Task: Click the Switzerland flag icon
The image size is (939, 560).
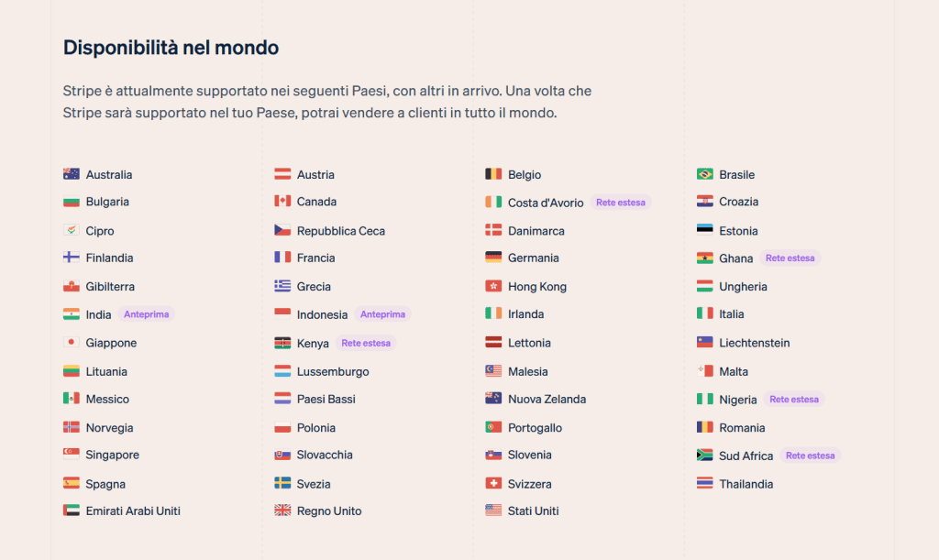Action: (493, 484)
